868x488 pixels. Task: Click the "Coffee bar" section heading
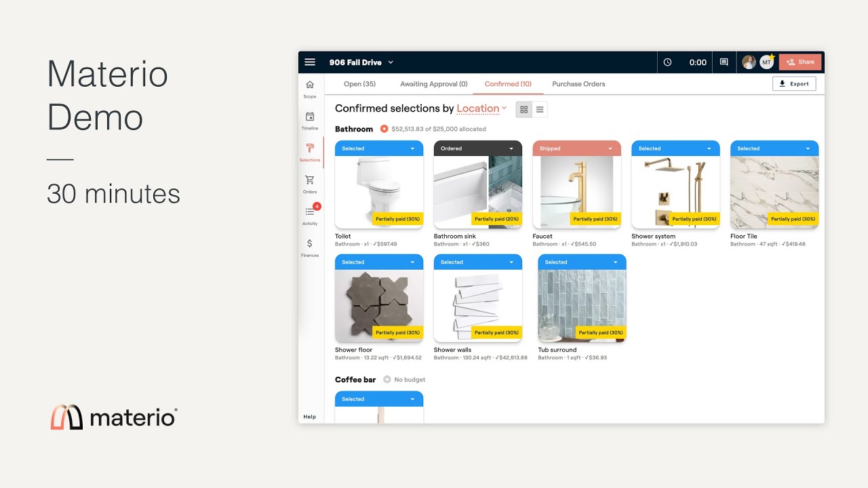[x=355, y=380]
